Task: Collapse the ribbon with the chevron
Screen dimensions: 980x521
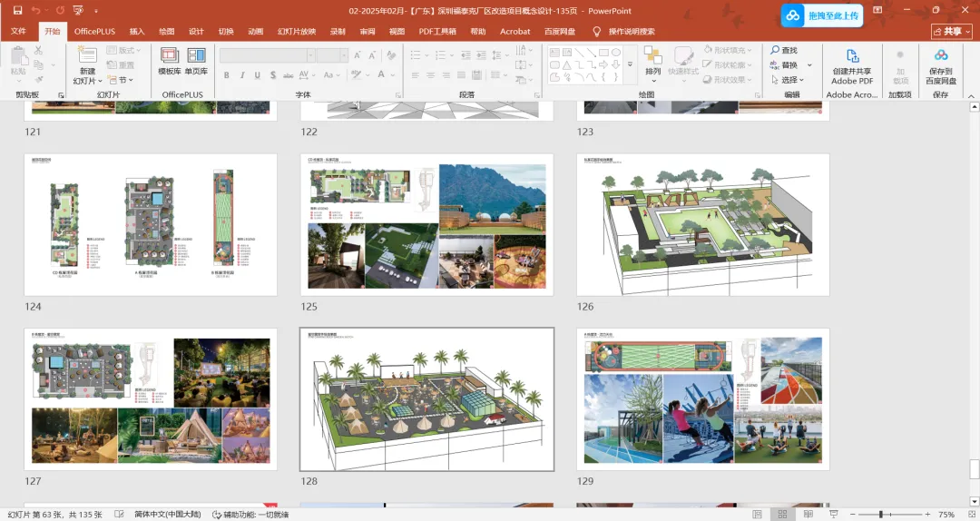Action: (x=971, y=95)
